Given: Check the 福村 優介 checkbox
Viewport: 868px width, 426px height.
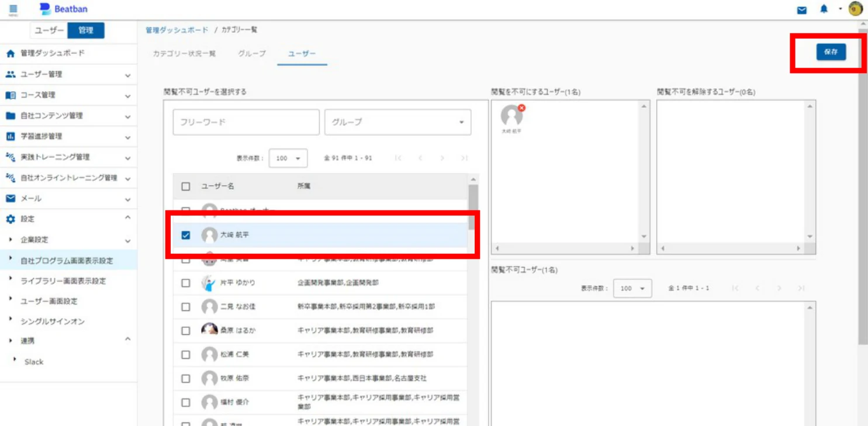Looking at the screenshot, I should tap(186, 403).
